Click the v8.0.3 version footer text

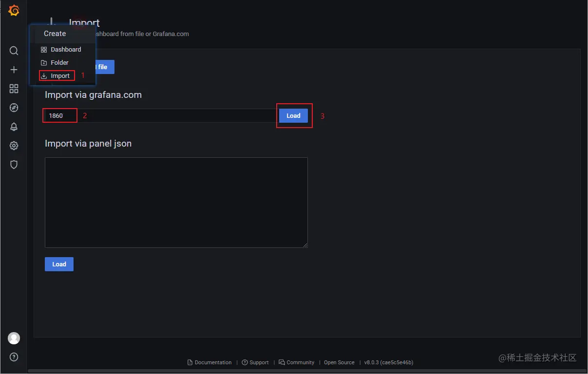(389, 362)
